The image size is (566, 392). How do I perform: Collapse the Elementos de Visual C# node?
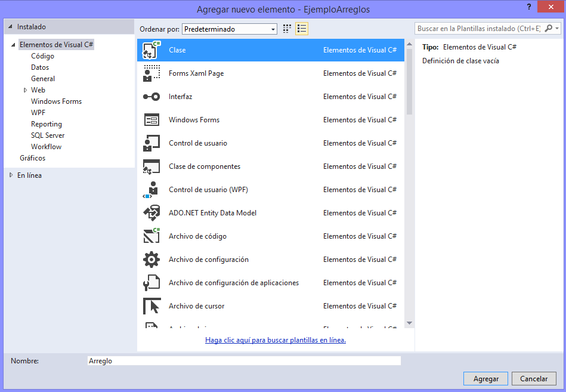click(14, 45)
